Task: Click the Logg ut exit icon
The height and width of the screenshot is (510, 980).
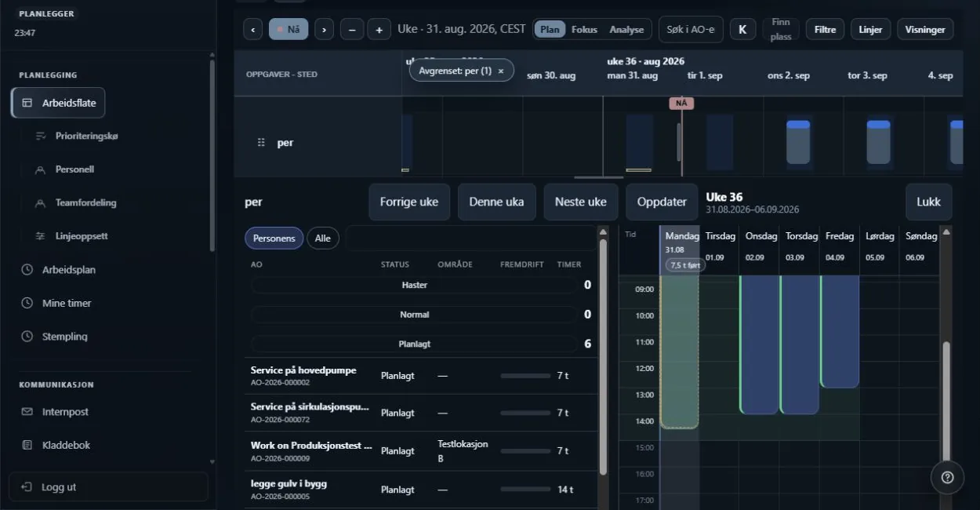Action: coord(27,487)
